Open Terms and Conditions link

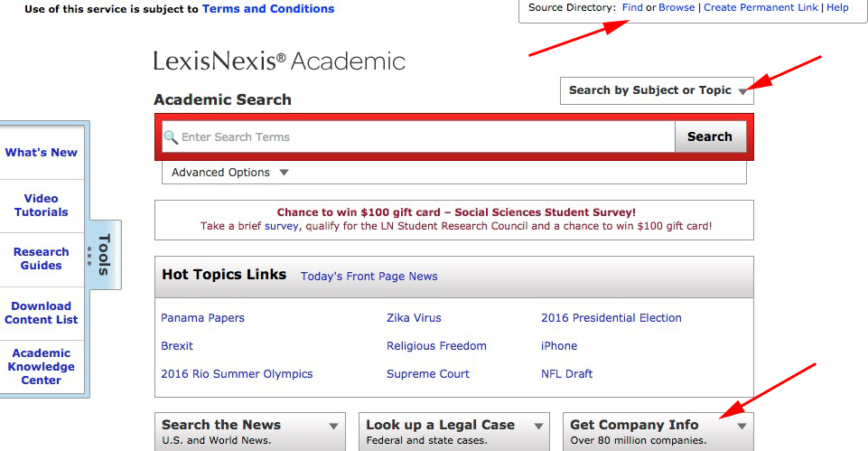pos(268,9)
